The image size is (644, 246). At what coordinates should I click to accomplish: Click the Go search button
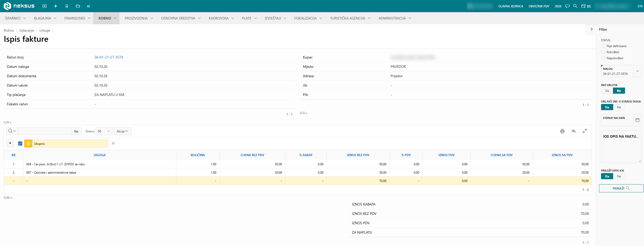76,131
